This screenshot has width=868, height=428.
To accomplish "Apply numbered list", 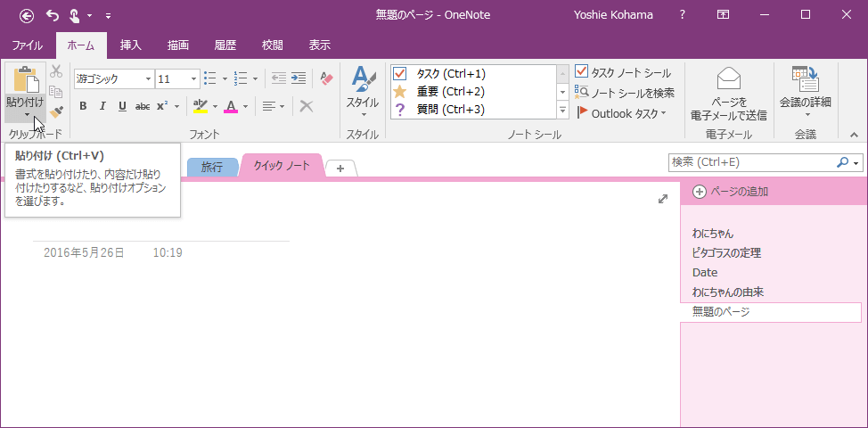I will 241,78.
